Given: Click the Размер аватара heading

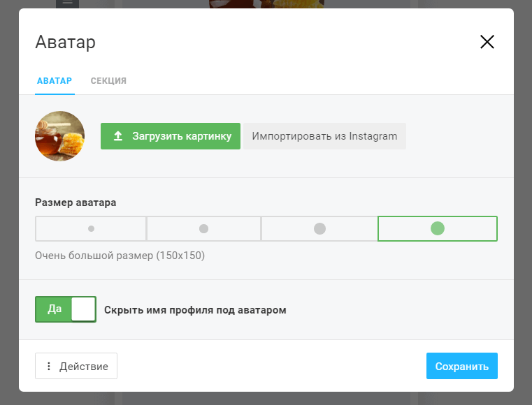Looking at the screenshot, I should (x=76, y=202).
